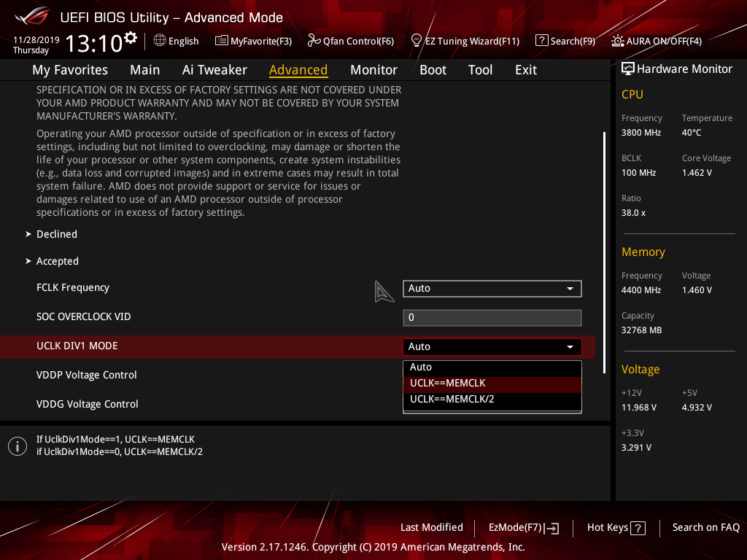The width and height of the screenshot is (747, 560).
Task: Open the Tool tab
Action: click(x=480, y=69)
